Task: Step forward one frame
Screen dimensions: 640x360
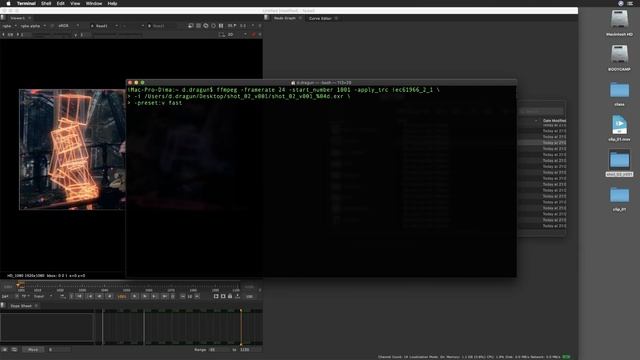Action: [x=145, y=296]
